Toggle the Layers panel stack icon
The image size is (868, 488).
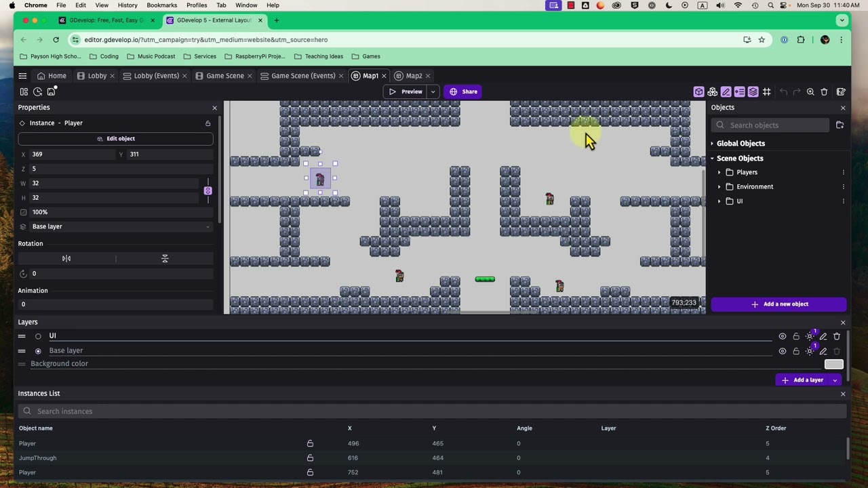point(753,91)
